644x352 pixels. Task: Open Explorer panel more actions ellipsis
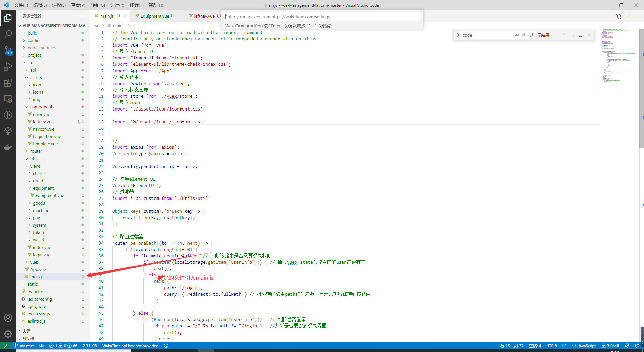click(x=82, y=16)
